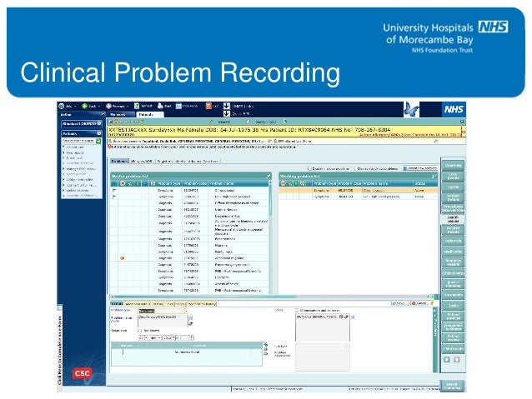Click the maximize icon of Master problem list
Image resolution: width=532 pixels, height=399 pixels.
pos(268,176)
